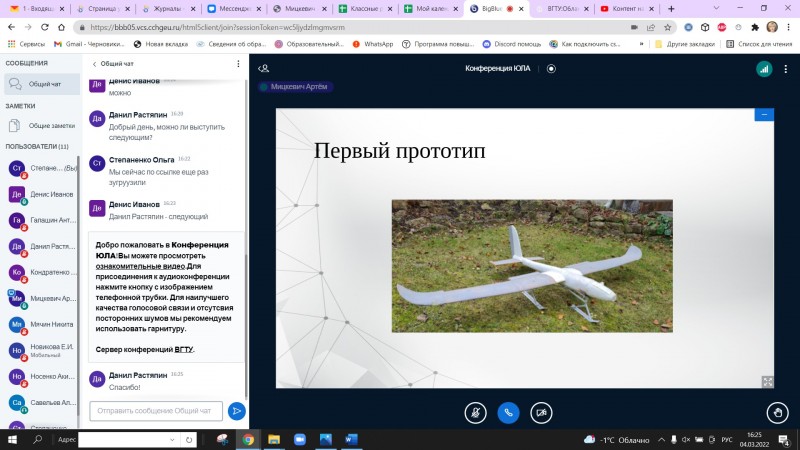Click the send message arrow button

point(236,410)
